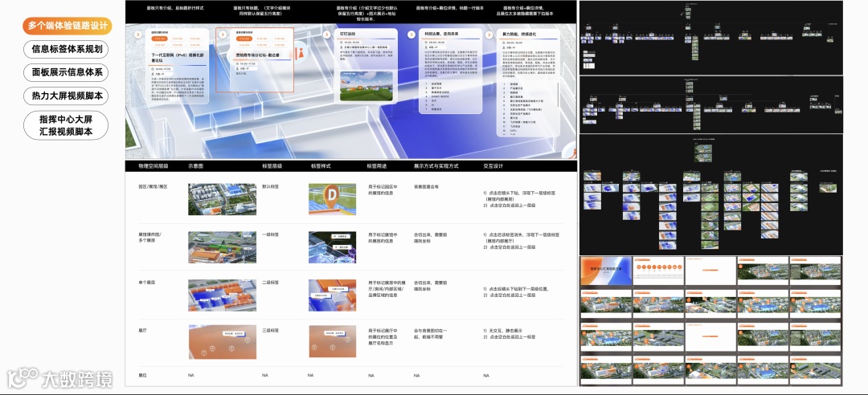This screenshot has height=395, width=868.
Task: Click the 标签层级 column header
Action: coord(271,165)
